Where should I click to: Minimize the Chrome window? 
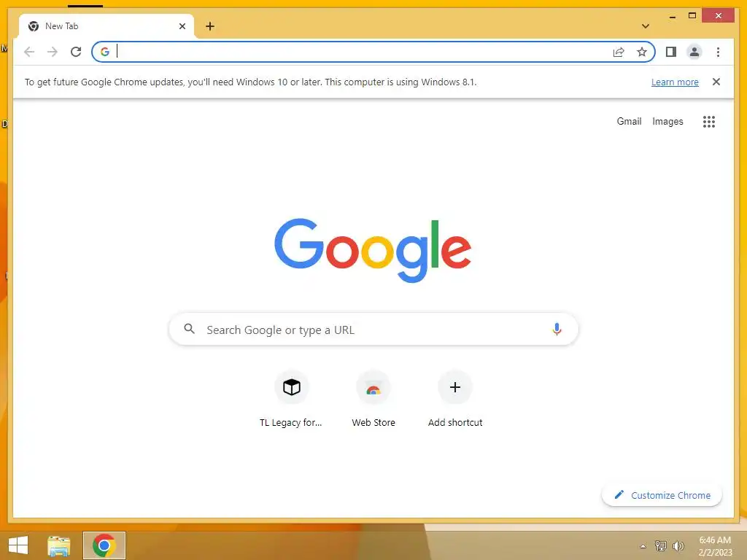click(672, 16)
